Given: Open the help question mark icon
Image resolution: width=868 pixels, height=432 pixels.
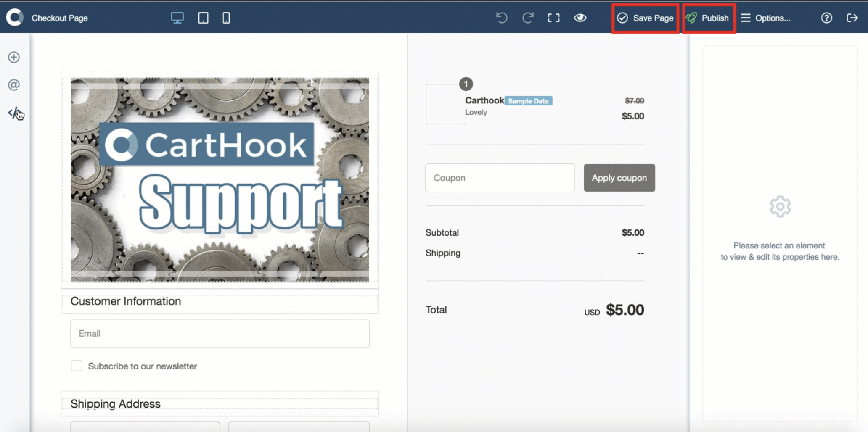Looking at the screenshot, I should tap(826, 18).
